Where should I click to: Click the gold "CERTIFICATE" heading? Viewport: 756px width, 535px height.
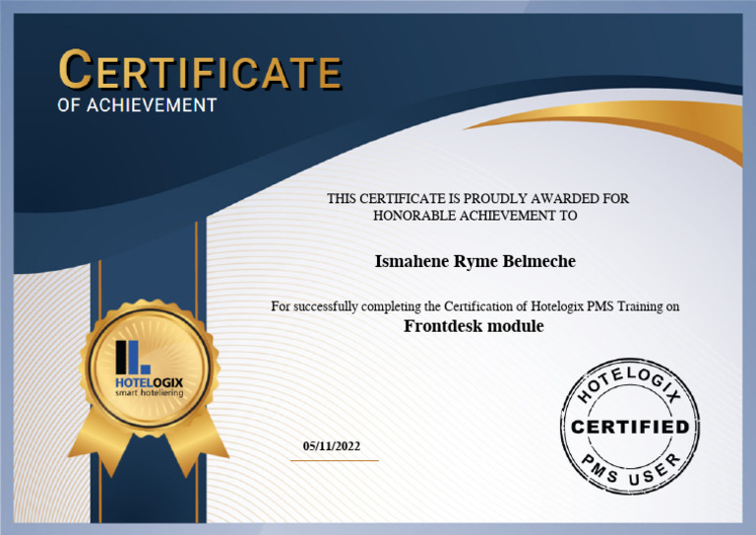200,70
